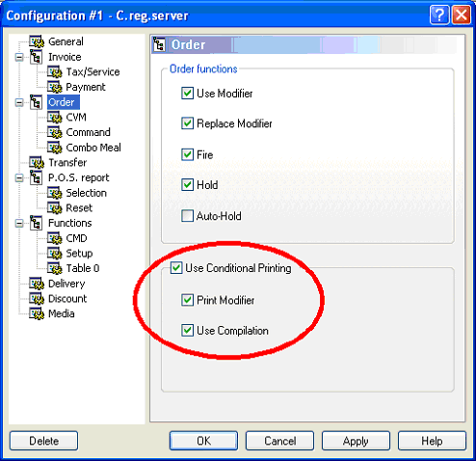Remove configuration with Delete button

(x=43, y=441)
